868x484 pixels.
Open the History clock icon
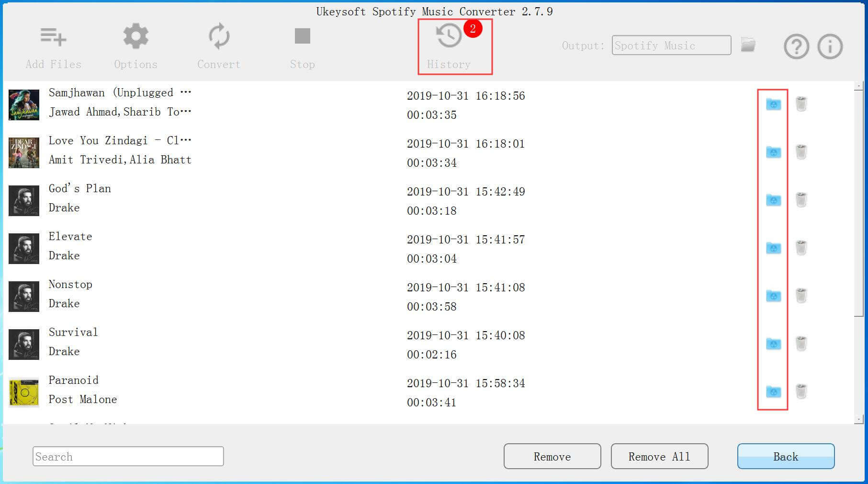(x=449, y=36)
